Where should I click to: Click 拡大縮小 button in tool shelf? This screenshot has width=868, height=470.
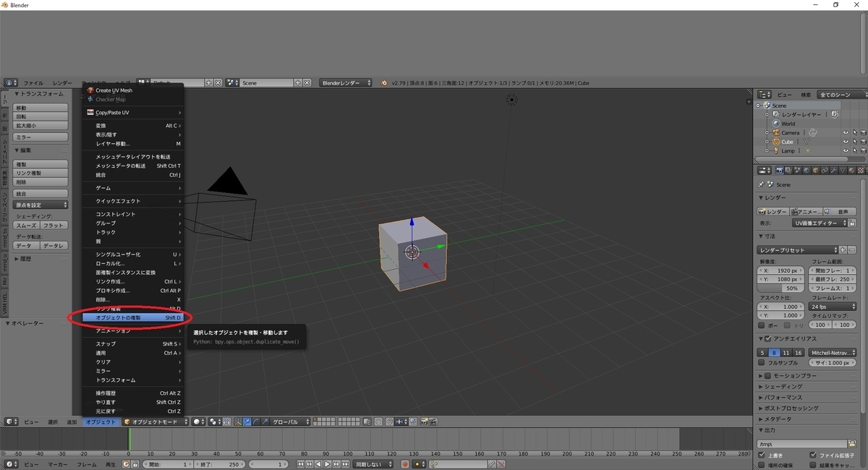pos(41,125)
